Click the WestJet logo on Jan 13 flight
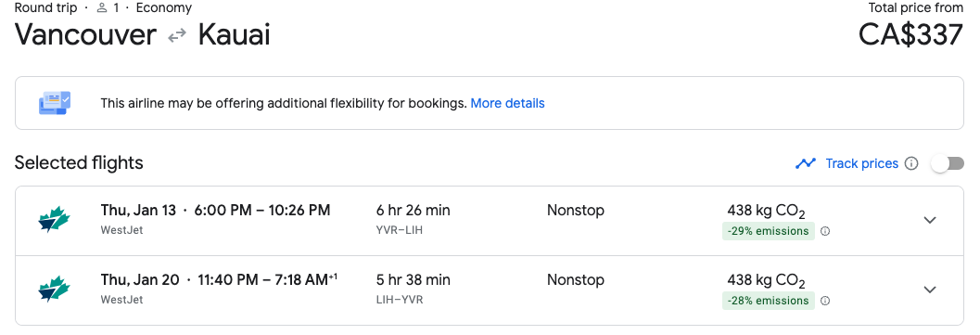Viewport: 980px width, 335px height. (54, 220)
